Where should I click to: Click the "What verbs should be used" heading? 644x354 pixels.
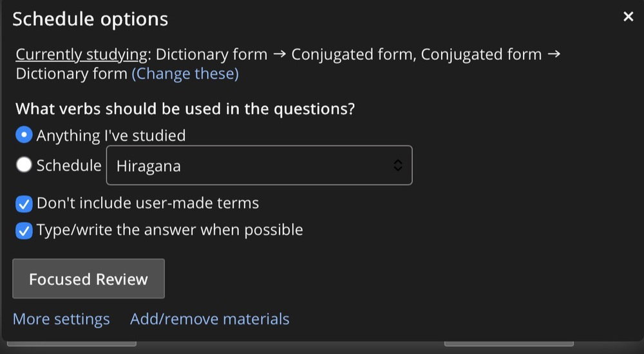click(185, 108)
